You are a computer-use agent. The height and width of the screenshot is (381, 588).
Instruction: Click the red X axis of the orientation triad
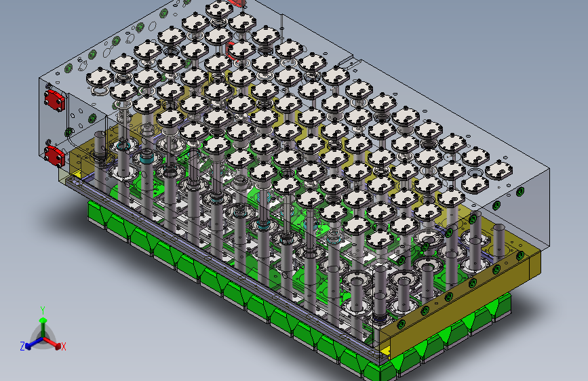(x=52, y=342)
